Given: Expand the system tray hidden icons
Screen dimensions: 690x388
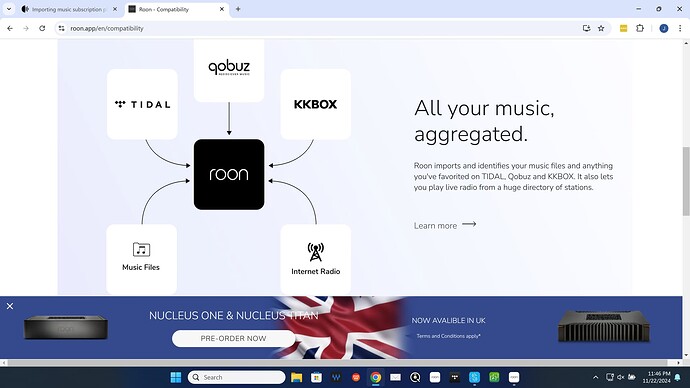Looking at the screenshot, I should coord(595,377).
